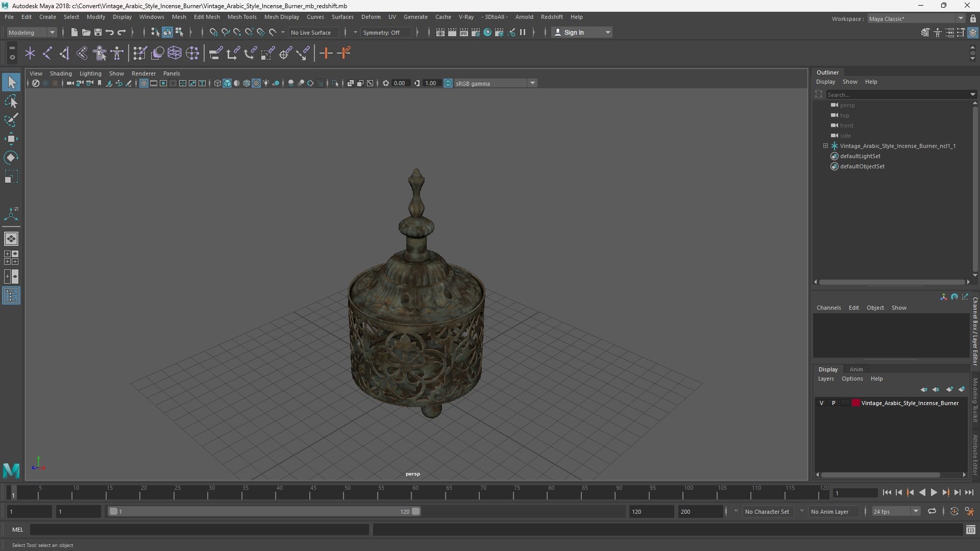
Task: Switch to four-view panel layout
Action: [x=11, y=258]
